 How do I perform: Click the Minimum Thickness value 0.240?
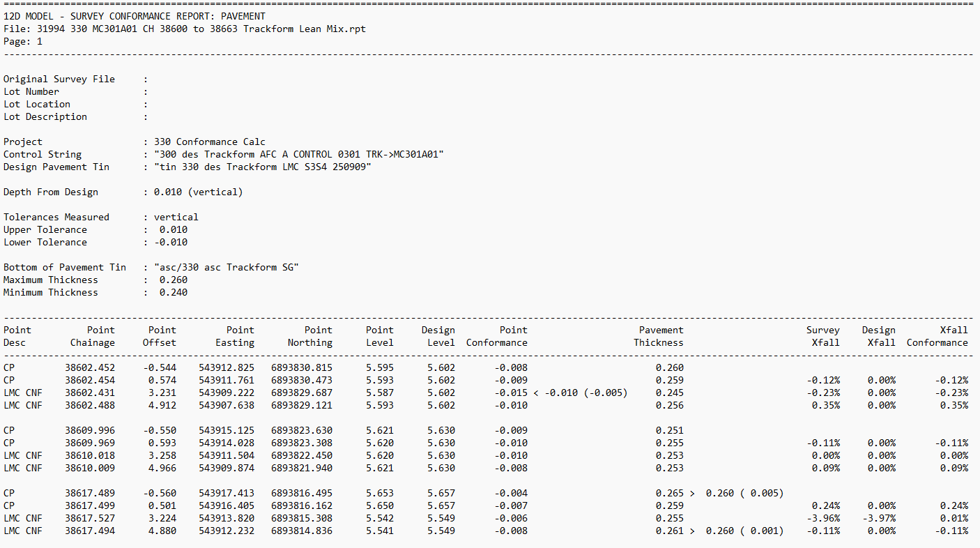(173, 292)
